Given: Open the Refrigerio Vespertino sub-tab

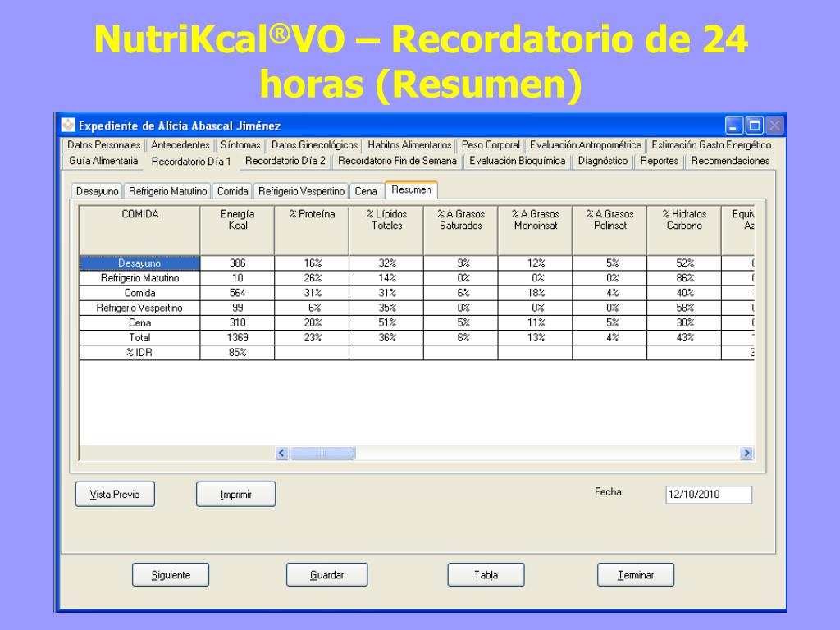Looking at the screenshot, I should click(x=301, y=191).
